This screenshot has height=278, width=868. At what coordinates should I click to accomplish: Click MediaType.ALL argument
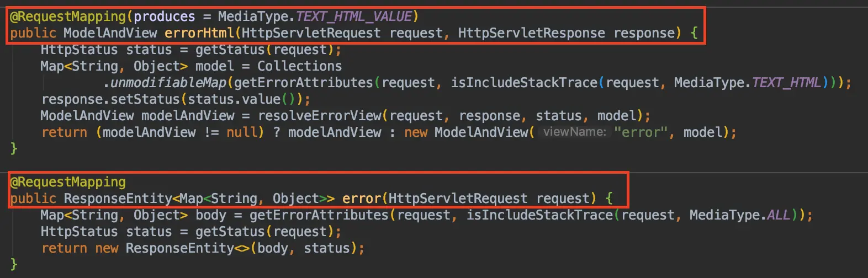740,215
